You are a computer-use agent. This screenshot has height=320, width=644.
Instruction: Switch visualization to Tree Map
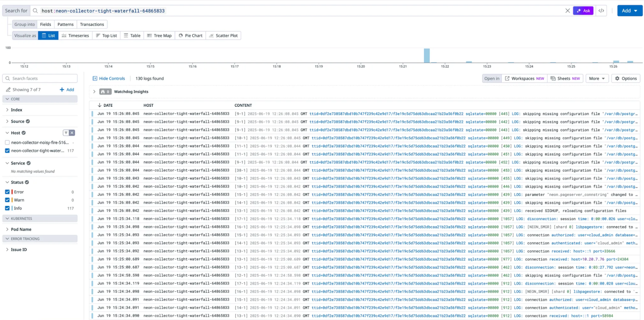click(159, 35)
